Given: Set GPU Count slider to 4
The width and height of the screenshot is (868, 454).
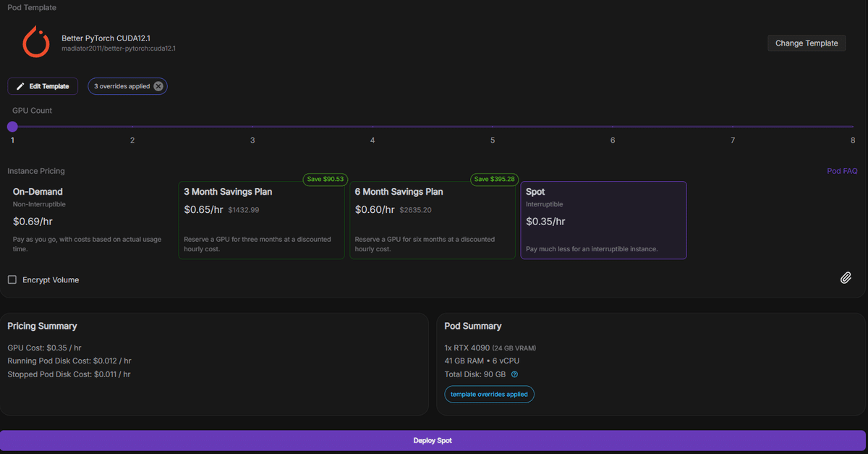Looking at the screenshot, I should [x=373, y=127].
